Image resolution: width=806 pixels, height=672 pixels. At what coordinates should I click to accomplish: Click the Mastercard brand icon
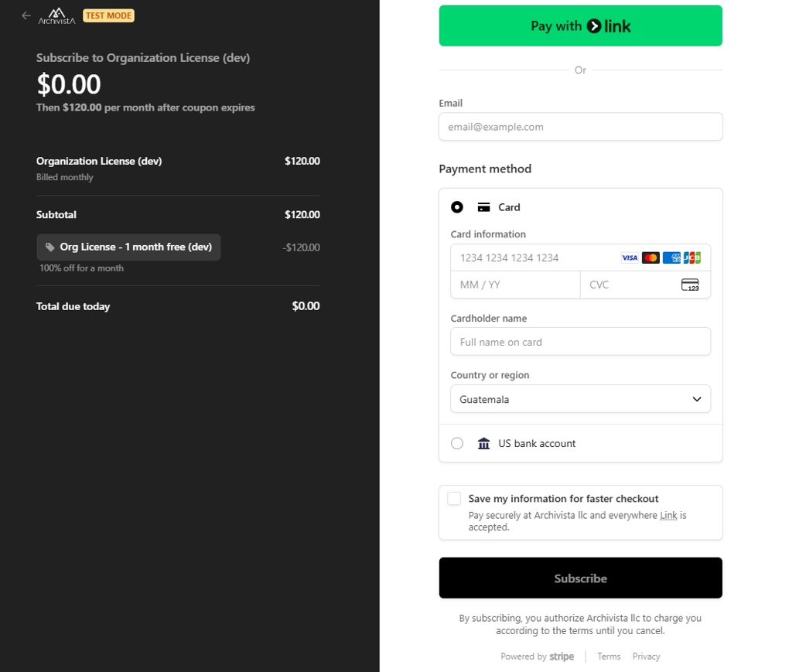tap(651, 258)
